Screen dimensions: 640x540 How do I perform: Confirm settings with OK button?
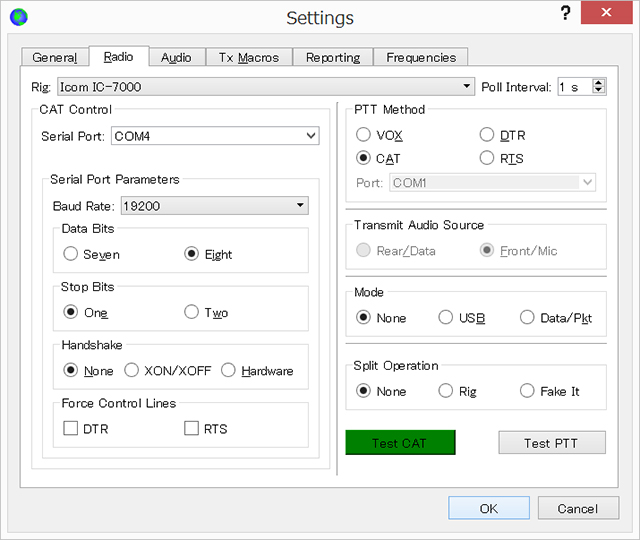[489, 509]
